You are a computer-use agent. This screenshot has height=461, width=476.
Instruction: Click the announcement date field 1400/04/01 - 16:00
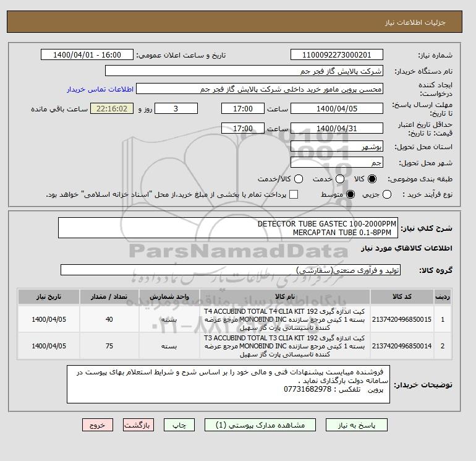click(87, 54)
